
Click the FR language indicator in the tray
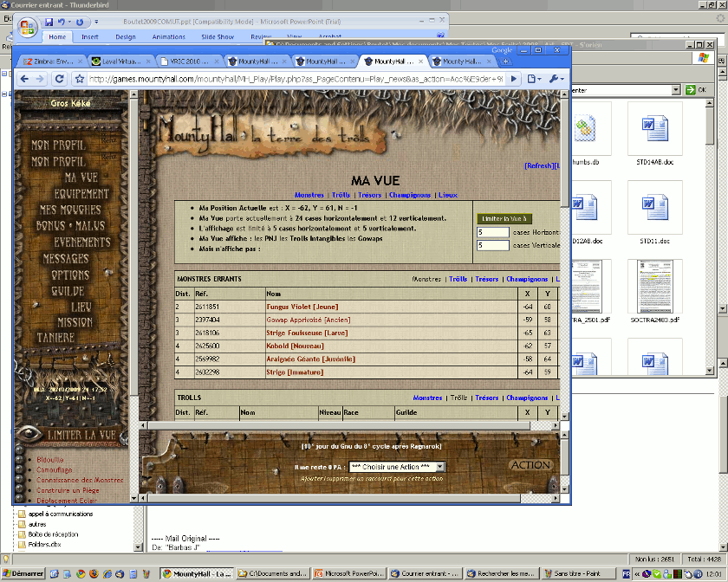(627, 574)
